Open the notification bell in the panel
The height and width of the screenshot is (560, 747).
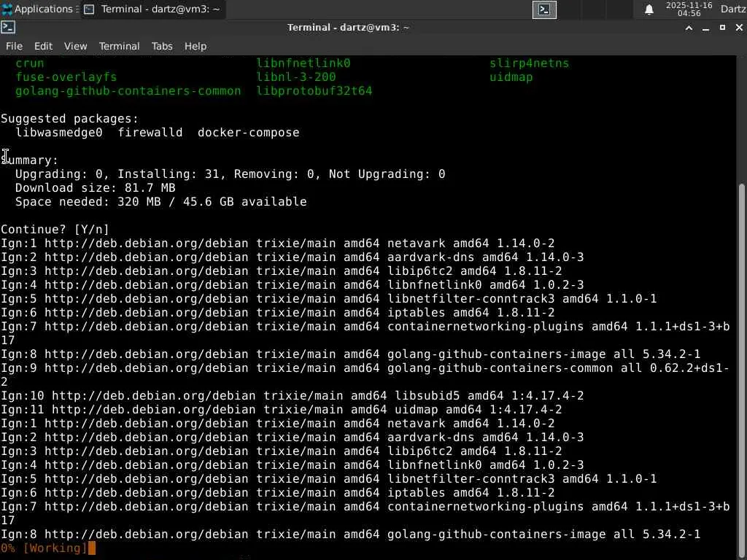[649, 9]
